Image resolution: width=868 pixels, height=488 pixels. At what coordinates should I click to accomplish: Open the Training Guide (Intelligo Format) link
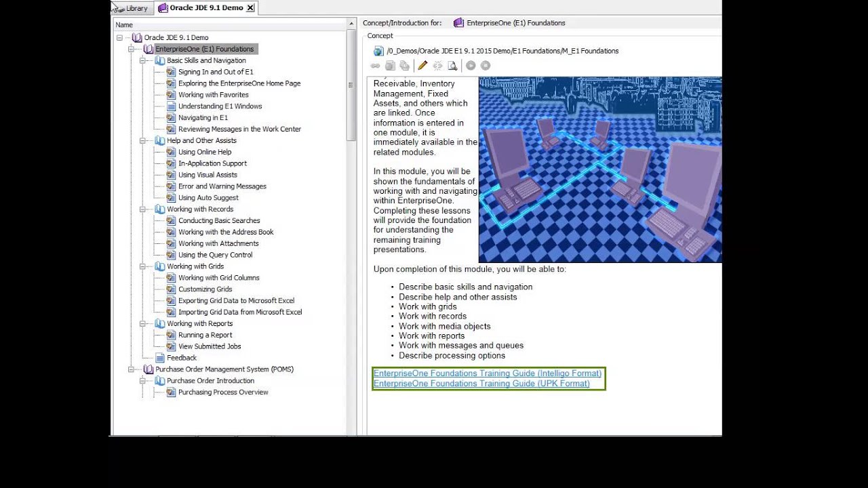(488, 373)
